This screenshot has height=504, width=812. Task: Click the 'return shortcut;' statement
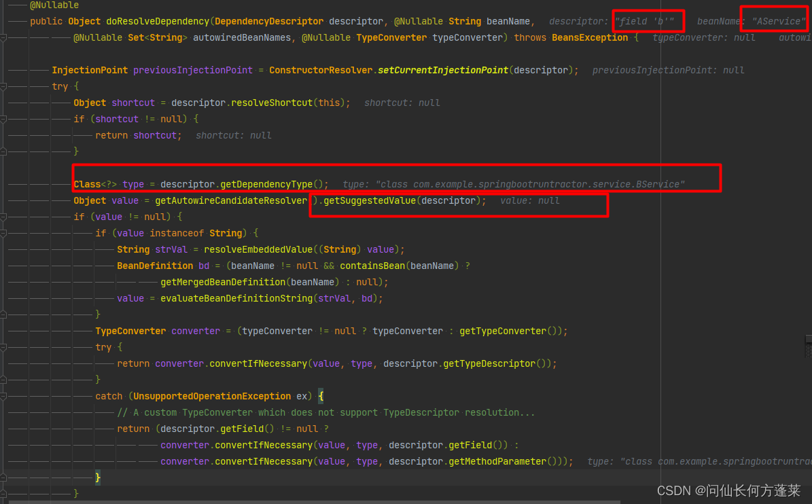pyautogui.click(x=138, y=136)
